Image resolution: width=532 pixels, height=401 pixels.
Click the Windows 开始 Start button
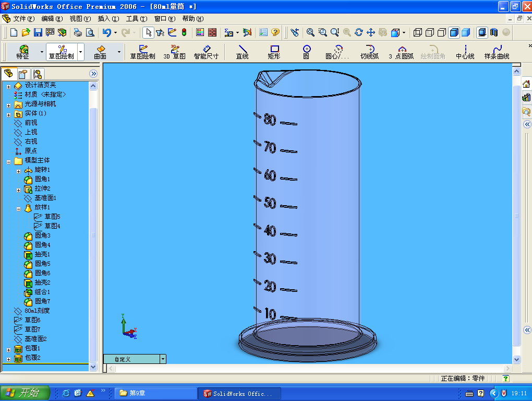click(25, 393)
